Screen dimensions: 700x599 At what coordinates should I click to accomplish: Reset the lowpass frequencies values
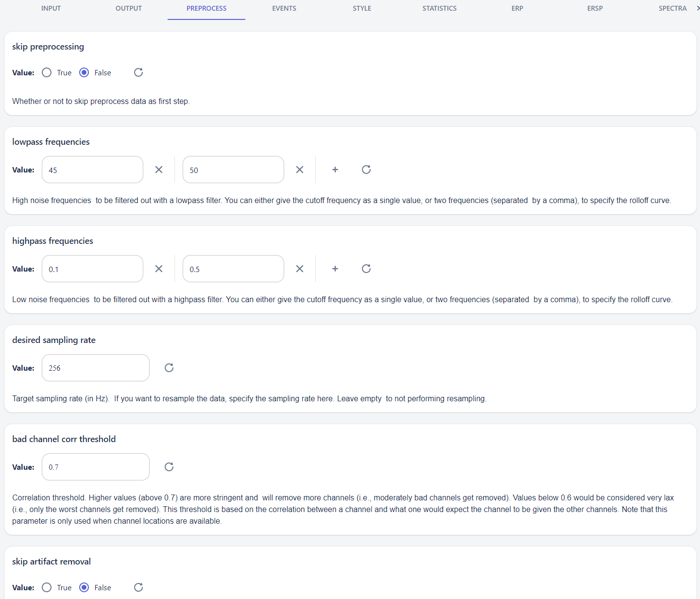[x=366, y=170]
